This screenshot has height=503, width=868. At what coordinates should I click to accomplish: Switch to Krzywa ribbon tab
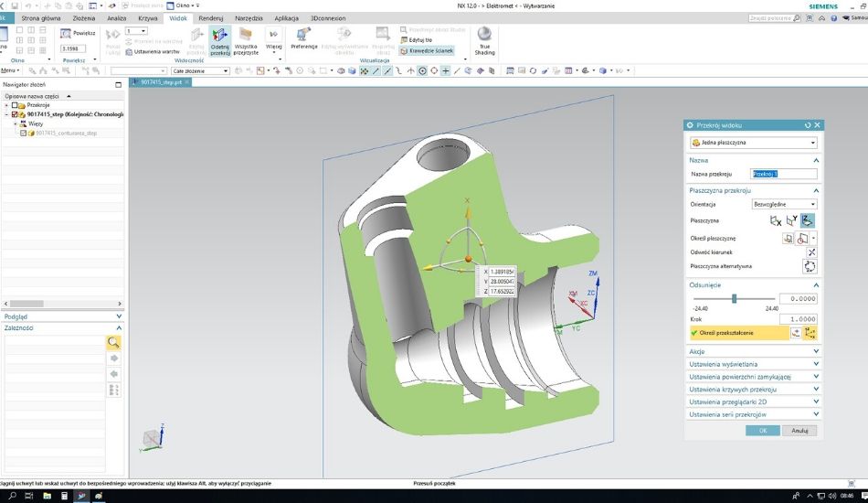point(148,18)
